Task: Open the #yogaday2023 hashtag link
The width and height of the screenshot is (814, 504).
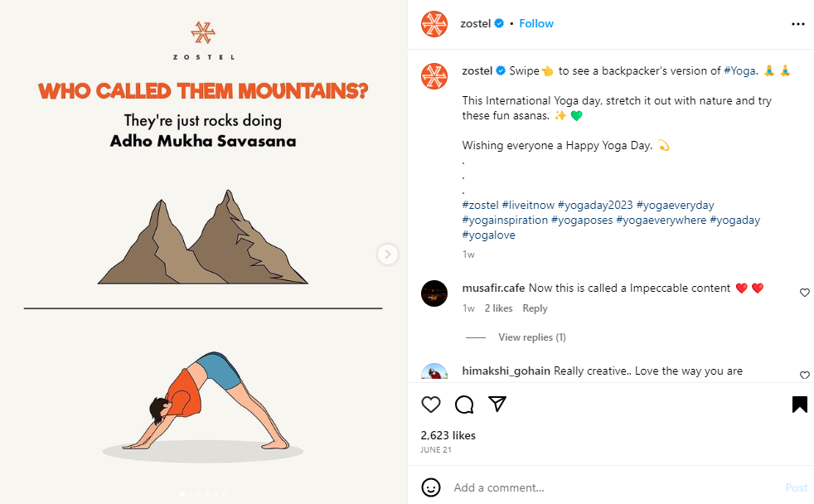Action: (595, 205)
